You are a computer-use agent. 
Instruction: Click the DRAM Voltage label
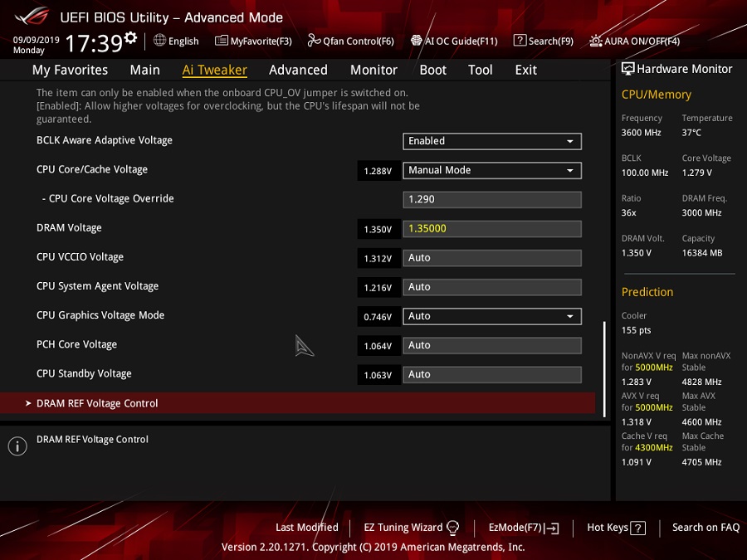(x=69, y=228)
